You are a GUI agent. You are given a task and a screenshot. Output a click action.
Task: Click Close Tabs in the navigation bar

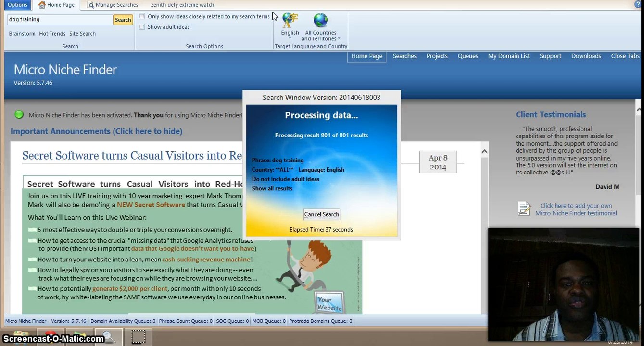point(625,56)
